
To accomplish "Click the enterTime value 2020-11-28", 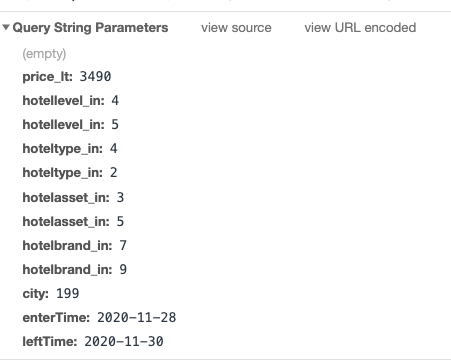I will pos(137,318).
